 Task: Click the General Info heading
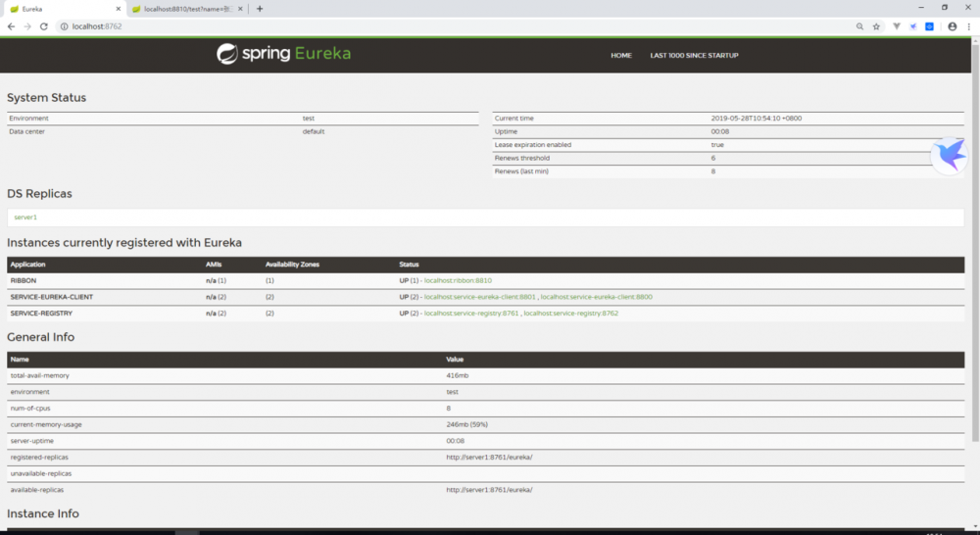click(x=40, y=337)
